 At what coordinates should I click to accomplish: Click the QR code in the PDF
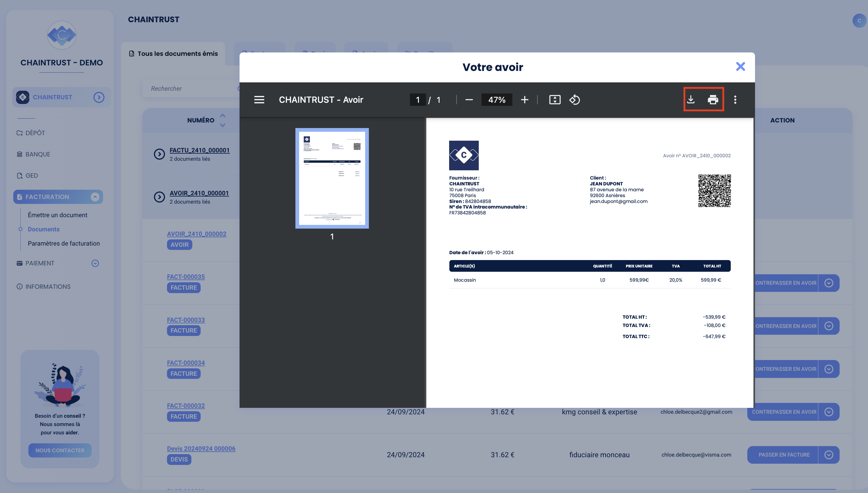(714, 191)
